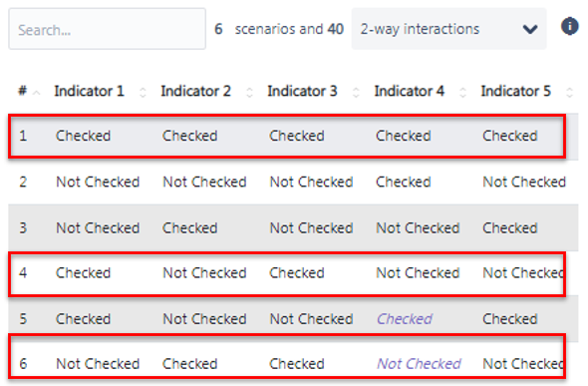Click Indicator 2 Checked cell in row 3

point(189,228)
